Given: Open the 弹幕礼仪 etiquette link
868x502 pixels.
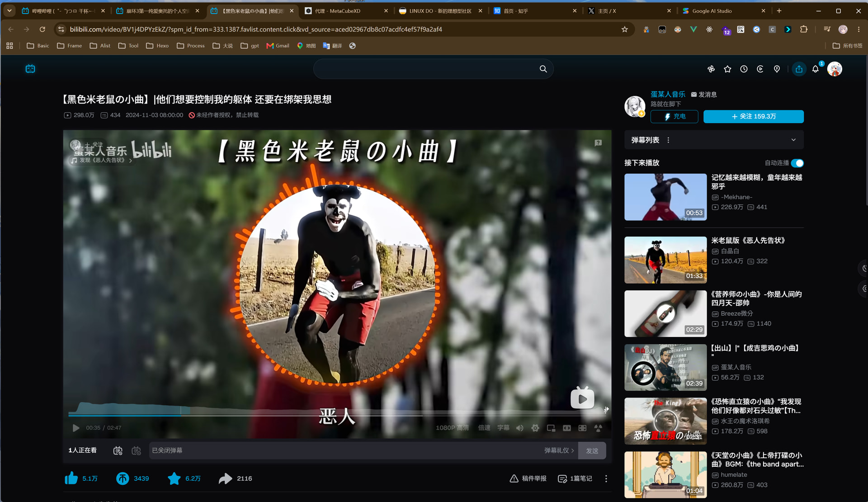Looking at the screenshot, I should click(x=559, y=450).
